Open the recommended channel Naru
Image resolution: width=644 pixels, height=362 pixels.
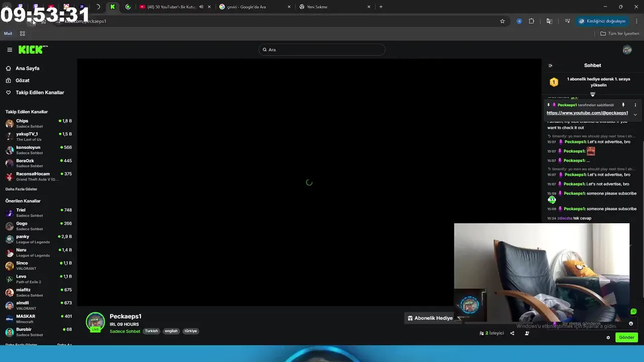click(x=38, y=252)
